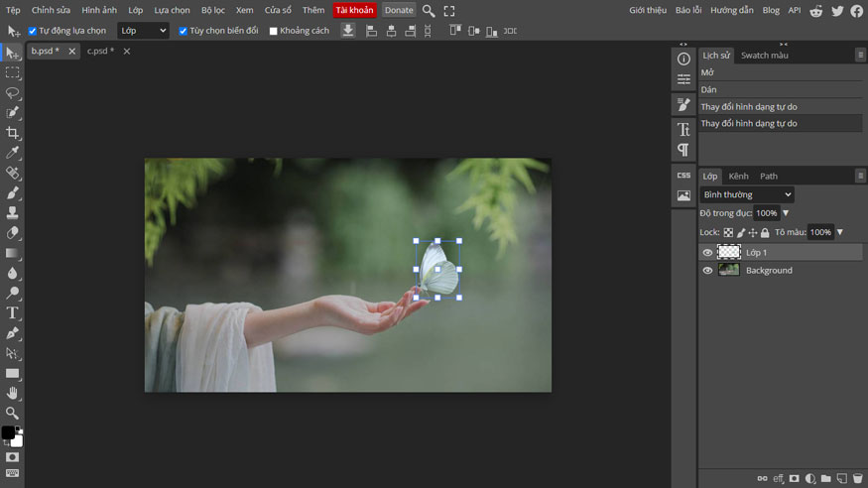Click the black foreground color swatch
This screenshot has height=488, width=868.
point(8,432)
